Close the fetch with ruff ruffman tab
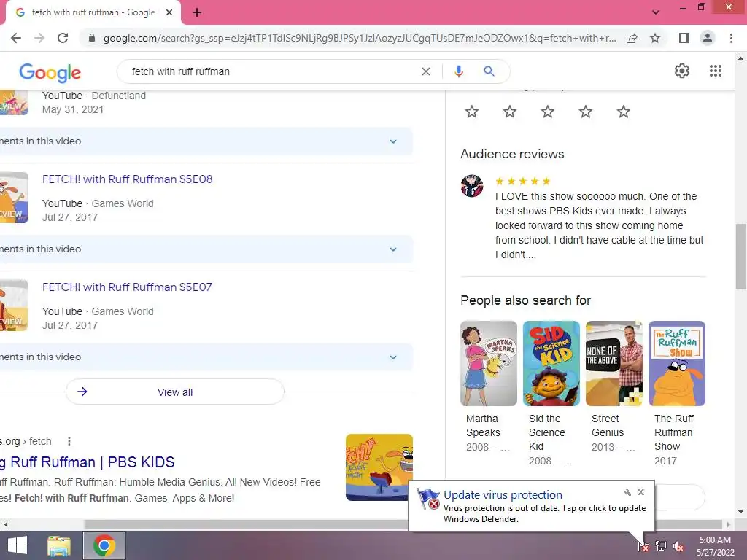Image resolution: width=747 pixels, height=560 pixels. point(169,12)
